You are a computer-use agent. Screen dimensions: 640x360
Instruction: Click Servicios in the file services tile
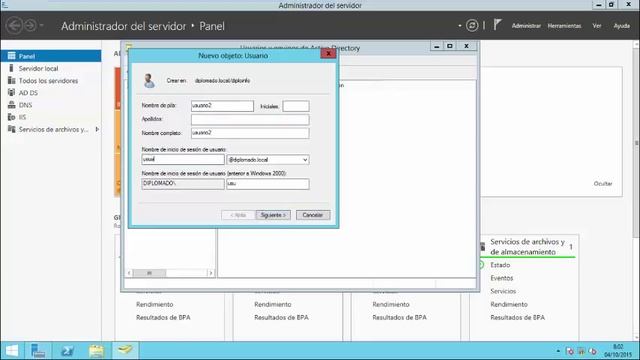coord(503,291)
